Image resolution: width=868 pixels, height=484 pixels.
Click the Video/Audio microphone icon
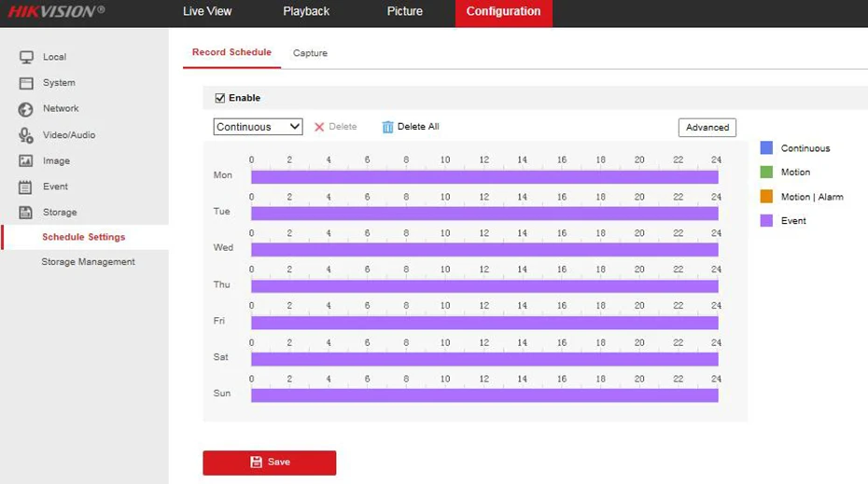coord(26,135)
